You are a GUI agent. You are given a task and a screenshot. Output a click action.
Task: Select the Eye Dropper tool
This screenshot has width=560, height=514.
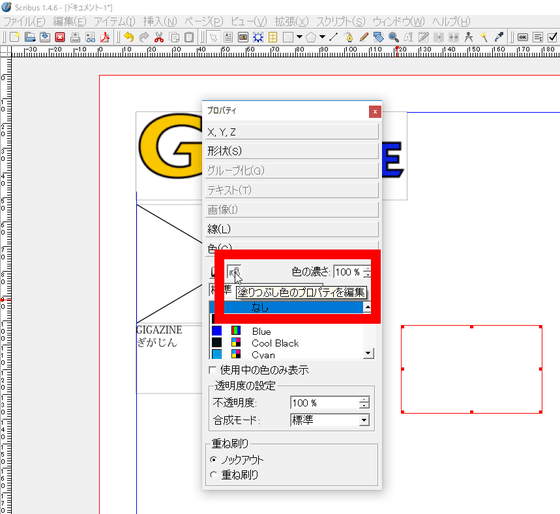499,37
